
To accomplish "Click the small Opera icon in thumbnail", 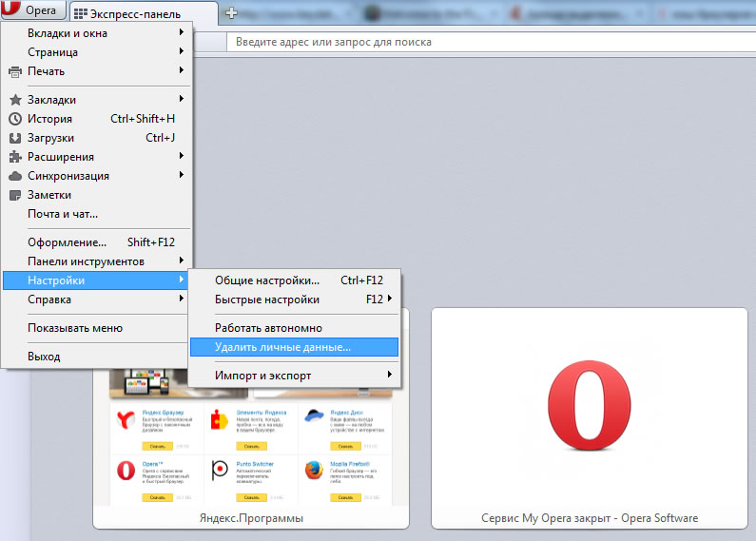I will click(126, 470).
